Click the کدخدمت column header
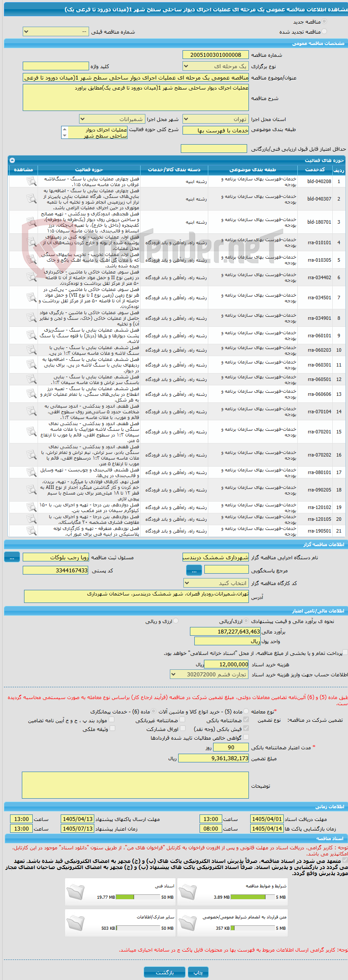The image size is (348, 980). point(315,170)
